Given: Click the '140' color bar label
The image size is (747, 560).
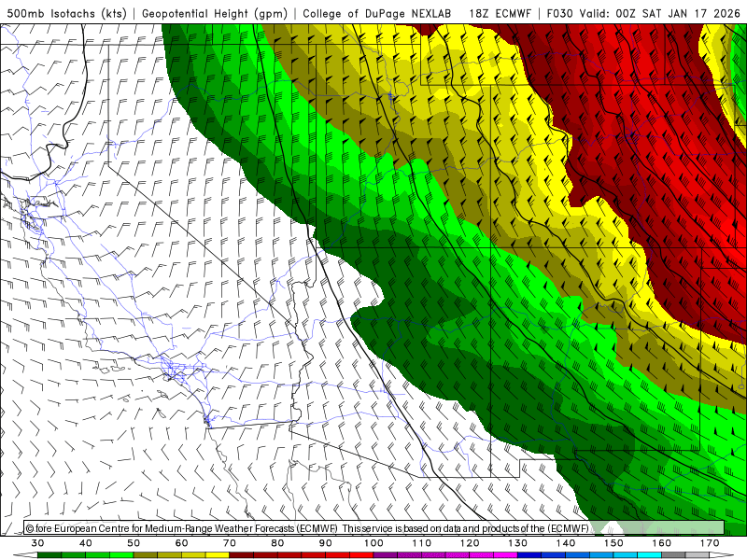Looking at the screenshot, I should (566, 543).
